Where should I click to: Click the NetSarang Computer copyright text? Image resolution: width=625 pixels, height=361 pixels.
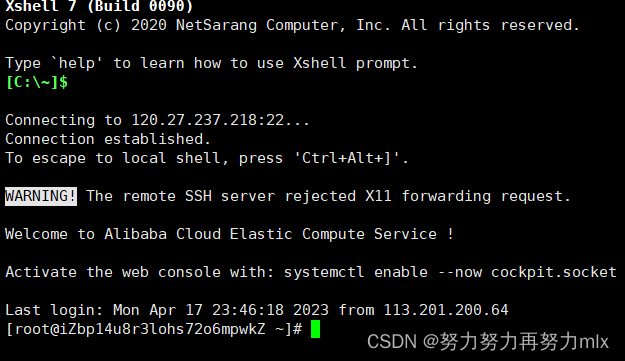tap(260, 25)
